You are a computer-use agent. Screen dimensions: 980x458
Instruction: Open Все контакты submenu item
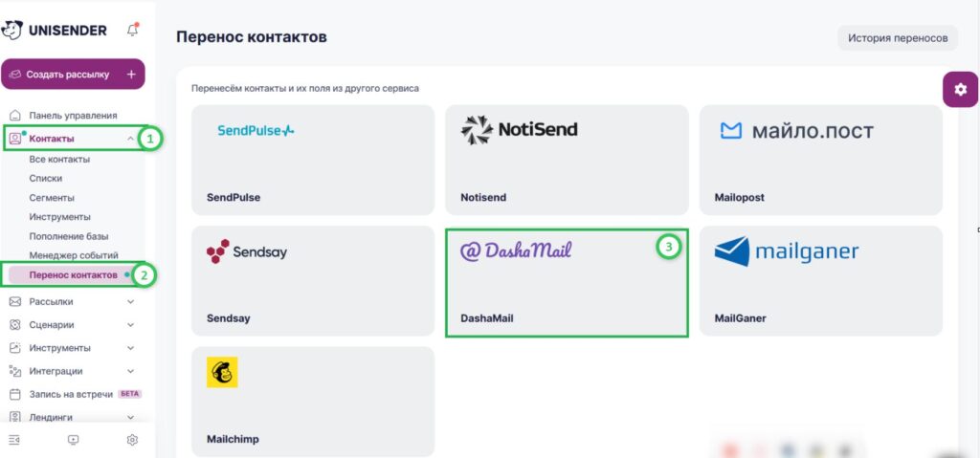[59, 160]
